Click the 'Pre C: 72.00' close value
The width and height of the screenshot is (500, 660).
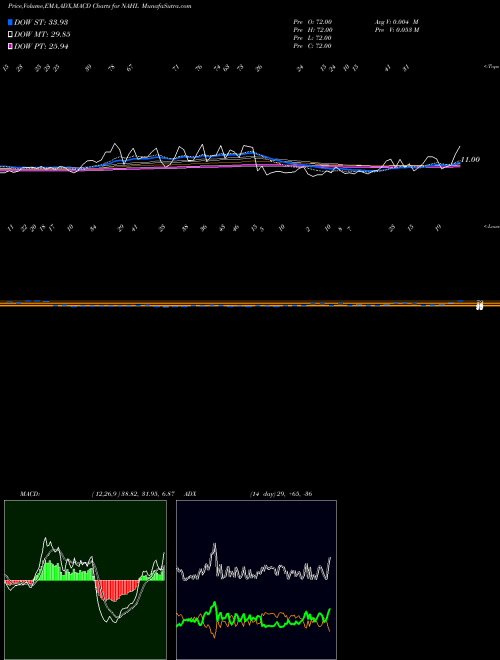(x=313, y=46)
